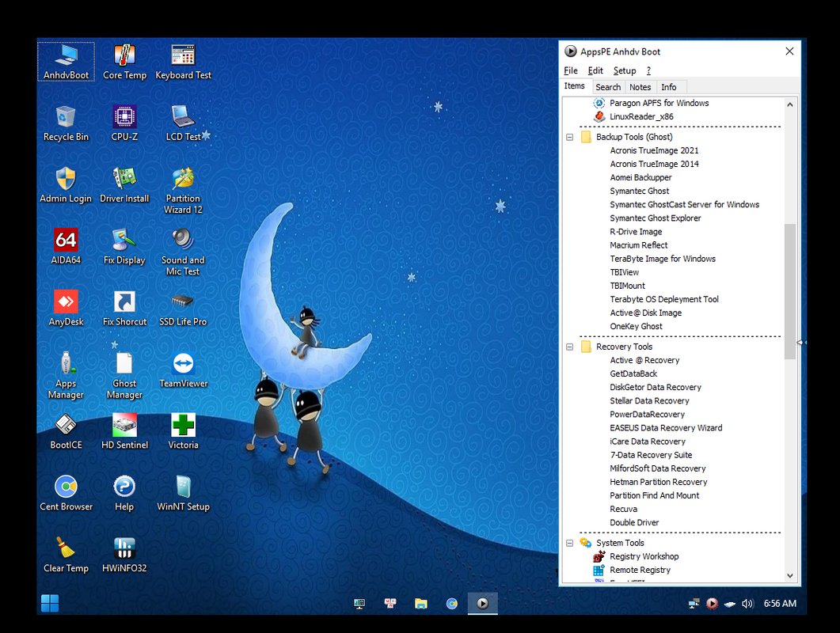Open the Driver Install icon

click(x=124, y=185)
